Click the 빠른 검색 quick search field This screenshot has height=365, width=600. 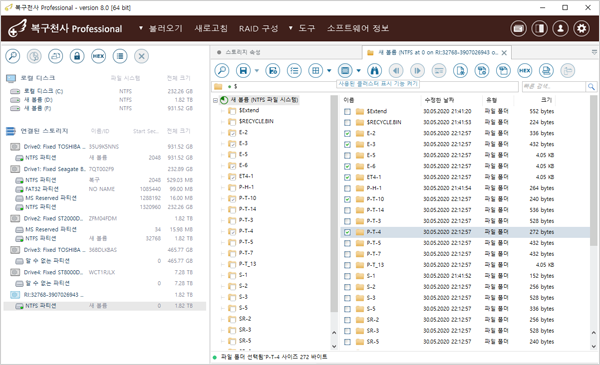tap(554, 87)
